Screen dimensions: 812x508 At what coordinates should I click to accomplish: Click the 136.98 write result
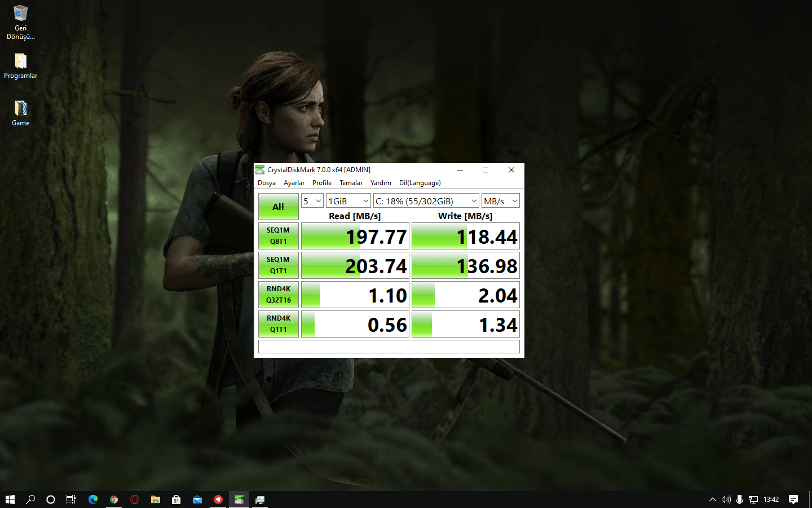coord(466,265)
